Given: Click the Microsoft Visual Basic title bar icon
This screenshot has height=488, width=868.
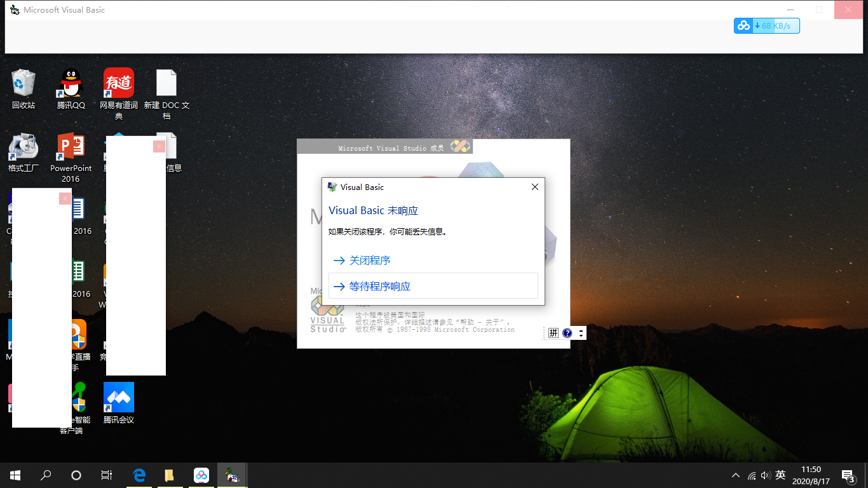Looking at the screenshot, I should coord(15,10).
